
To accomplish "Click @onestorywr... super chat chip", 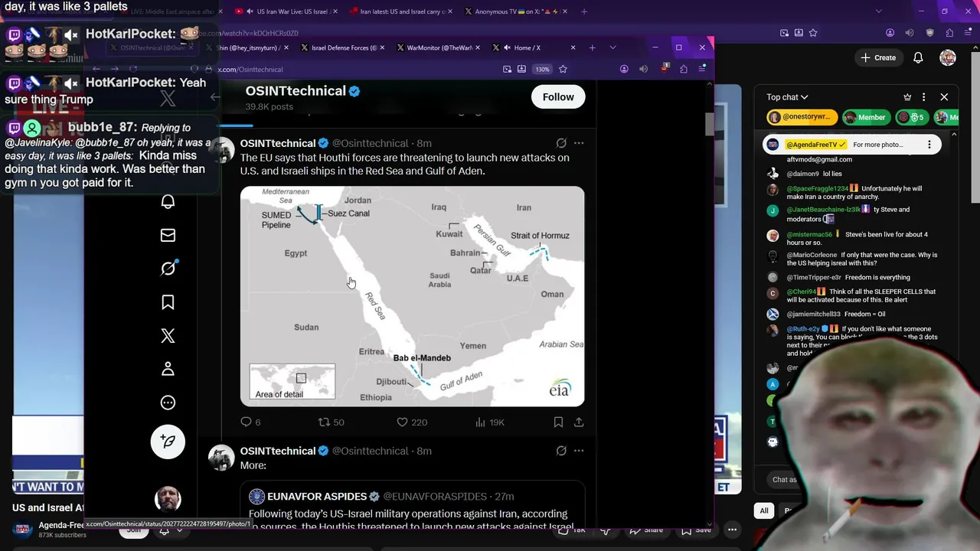I will click(x=801, y=117).
